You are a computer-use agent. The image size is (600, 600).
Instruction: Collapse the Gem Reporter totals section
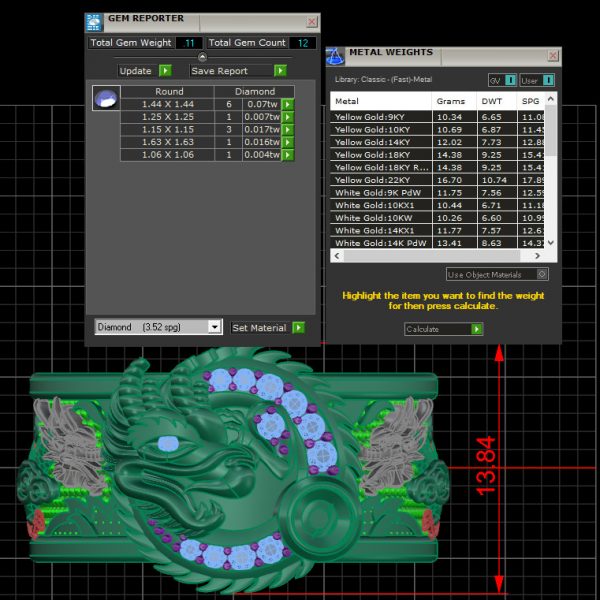pyautogui.click(x=203, y=57)
